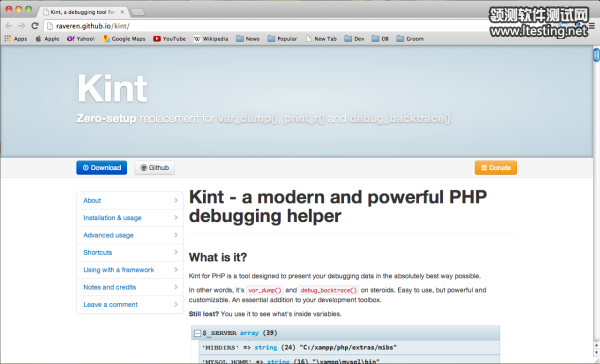Screen dimensions: 600x364
Task: Close the Kint browser tab
Action: [x=122, y=12]
